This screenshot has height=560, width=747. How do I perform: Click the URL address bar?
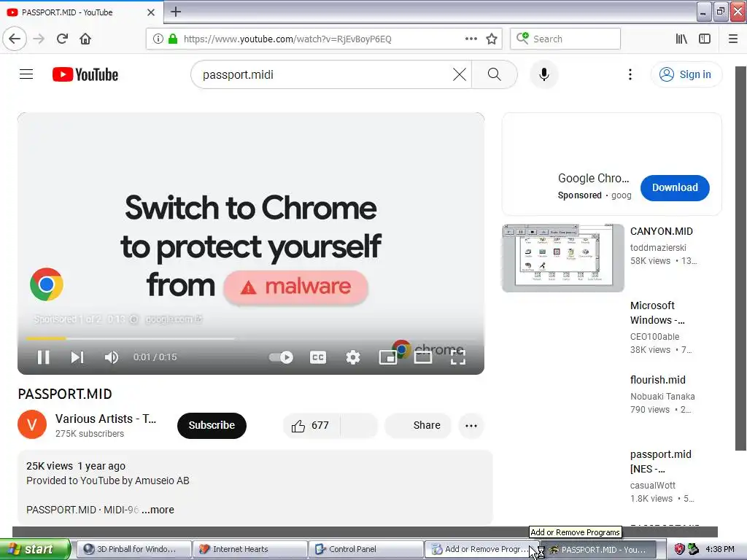[x=323, y=39]
